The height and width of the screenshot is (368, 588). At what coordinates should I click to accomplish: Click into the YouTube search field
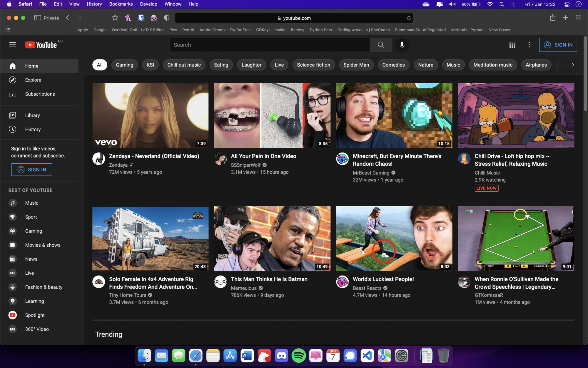[x=269, y=45]
